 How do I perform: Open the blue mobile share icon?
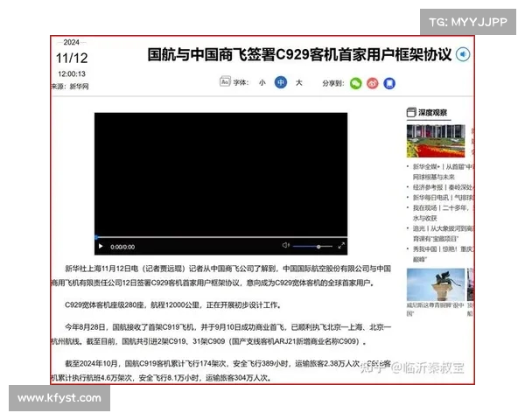point(389,83)
